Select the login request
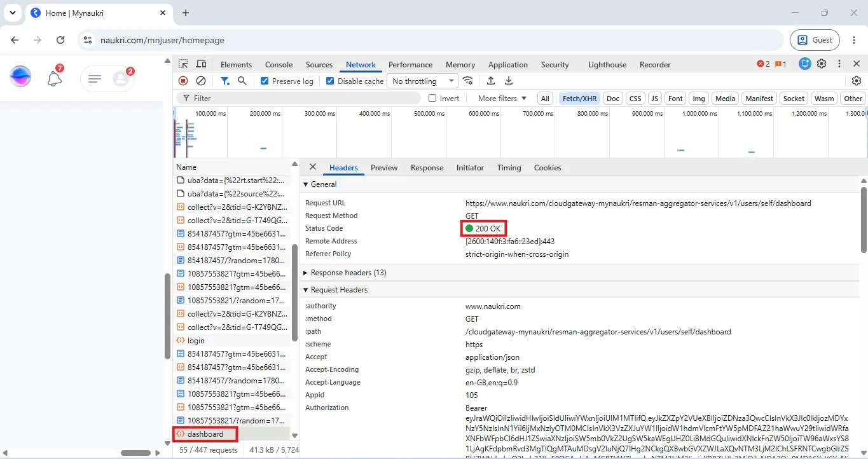Screen dimensions: 868x459 pos(231,341)
